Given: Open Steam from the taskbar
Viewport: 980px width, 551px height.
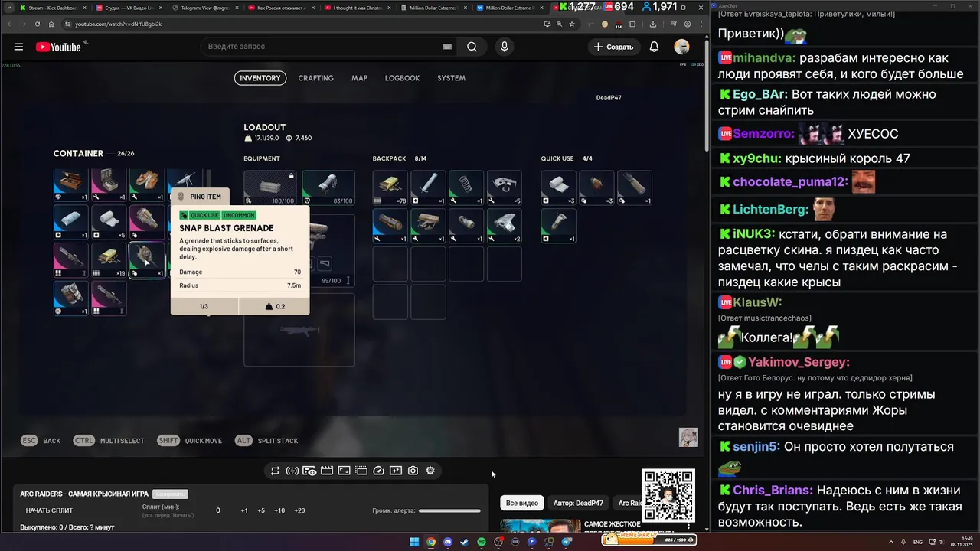Looking at the screenshot, I should pos(465,542).
